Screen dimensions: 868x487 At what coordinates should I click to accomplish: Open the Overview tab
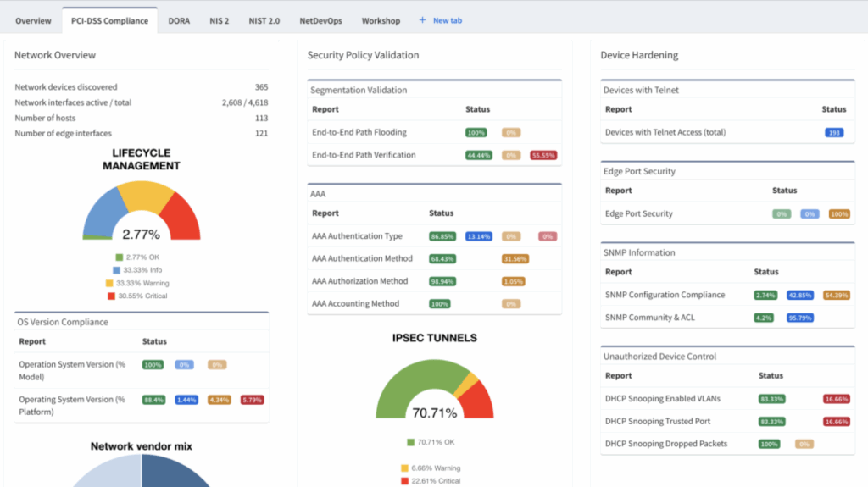click(33, 20)
